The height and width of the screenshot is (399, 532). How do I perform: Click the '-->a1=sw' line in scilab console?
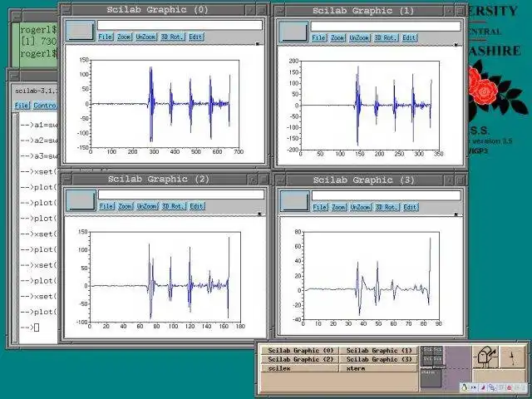coord(39,125)
